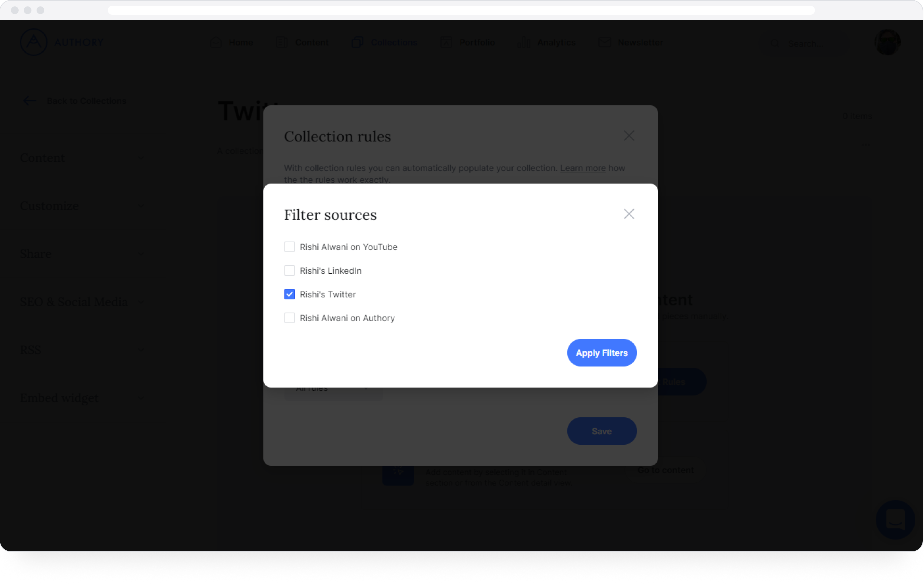Open the chat support bubble
Image resolution: width=924 pixels, height=584 pixels.
[895, 520]
